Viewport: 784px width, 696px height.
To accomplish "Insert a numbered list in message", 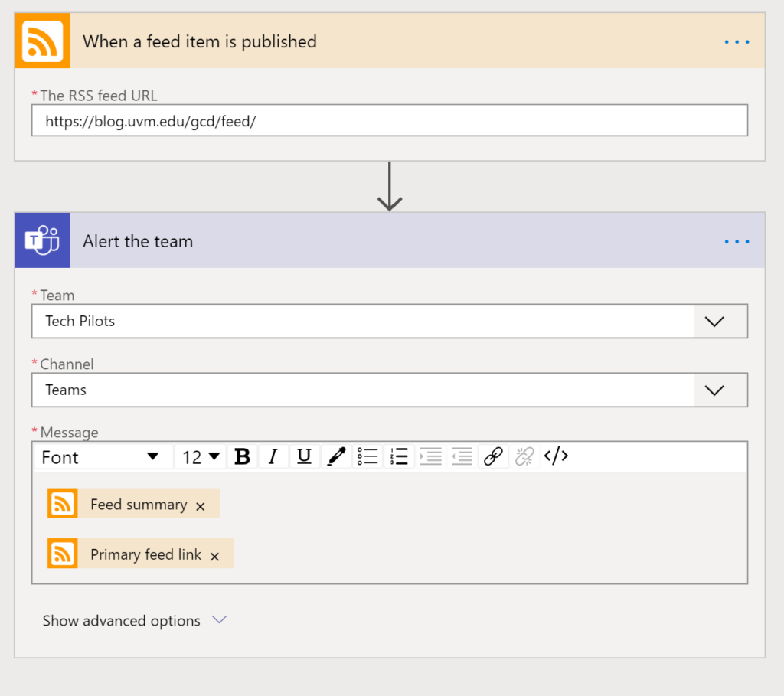I will point(399,457).
